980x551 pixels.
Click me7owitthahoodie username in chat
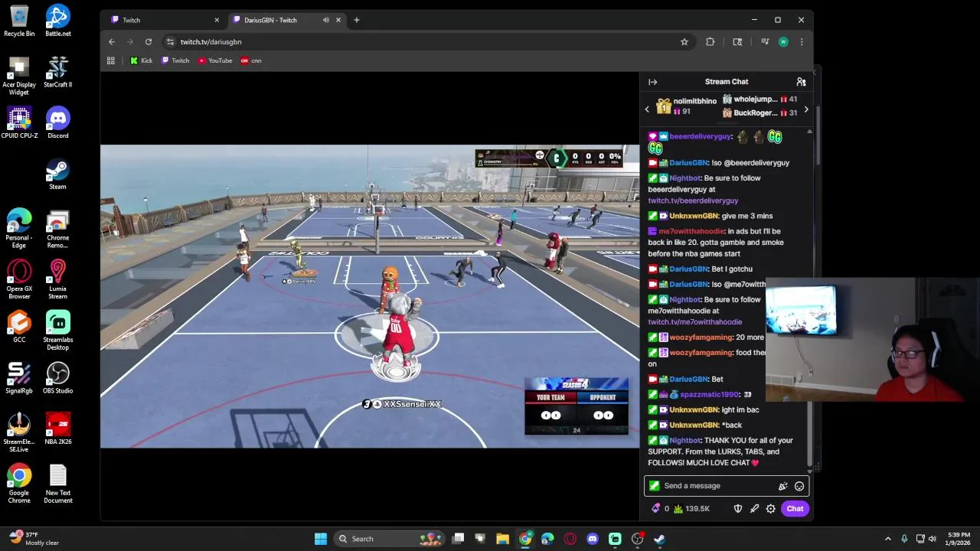click(691, 231)
